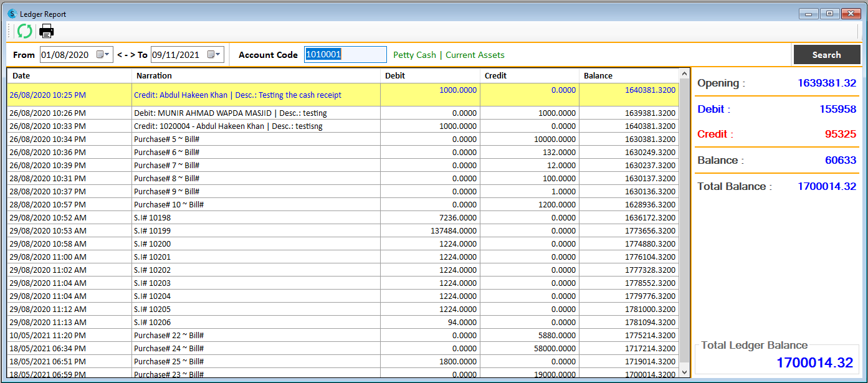Select the S.I# 10200 row
Screen dimensions: 868x383
[x=343, y=244]
